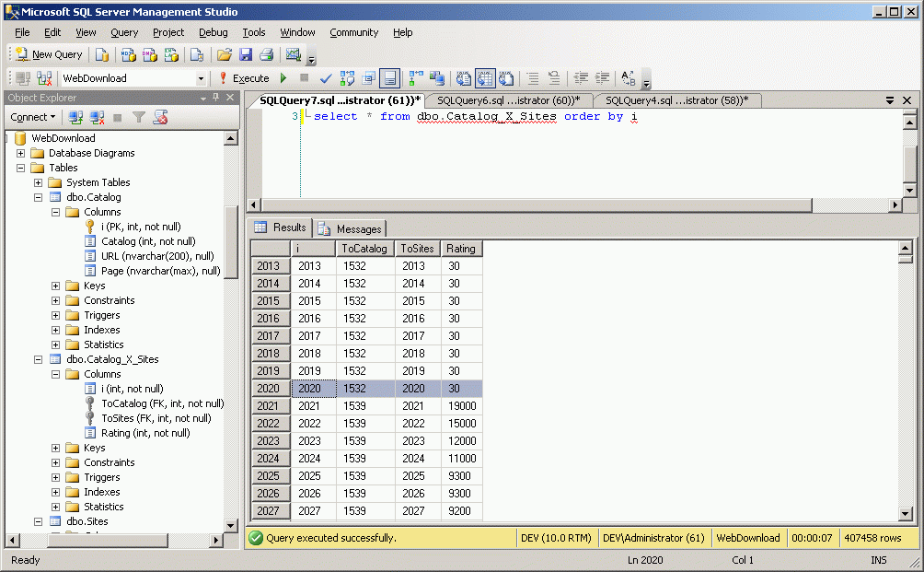Display the Estimated Execution Plan icon
The height and width of the screenshot is (572, 924).
(347, 78)
